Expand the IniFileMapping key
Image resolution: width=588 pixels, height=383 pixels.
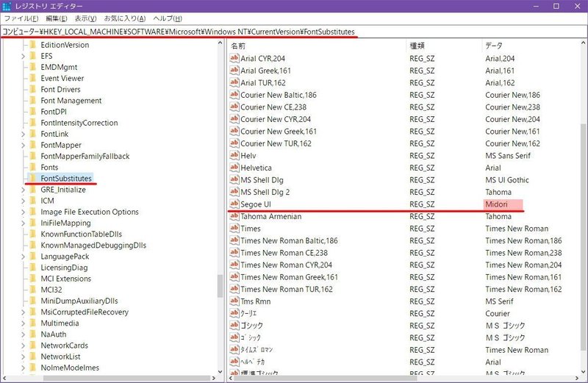pos(23,223)
